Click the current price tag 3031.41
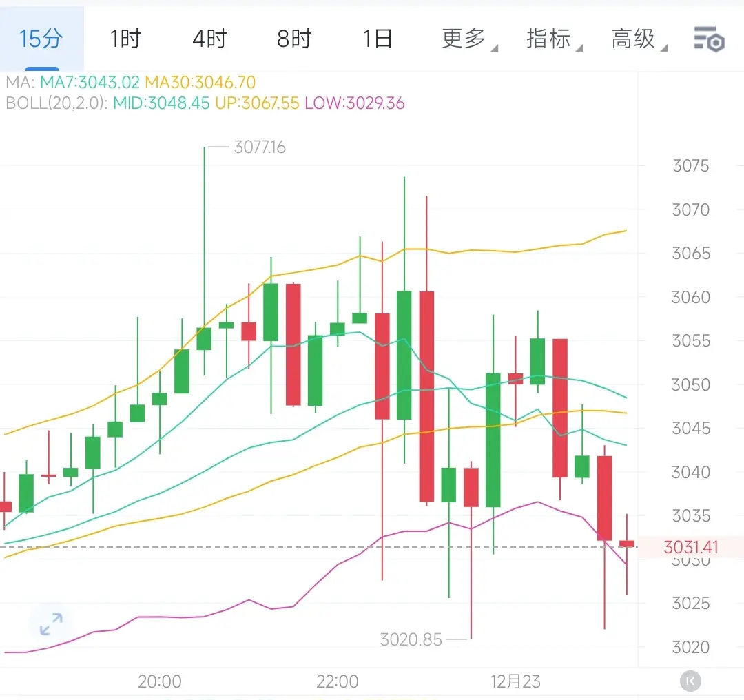The width and height of the screenshot is (744, 700). click(x=691, y=547)
